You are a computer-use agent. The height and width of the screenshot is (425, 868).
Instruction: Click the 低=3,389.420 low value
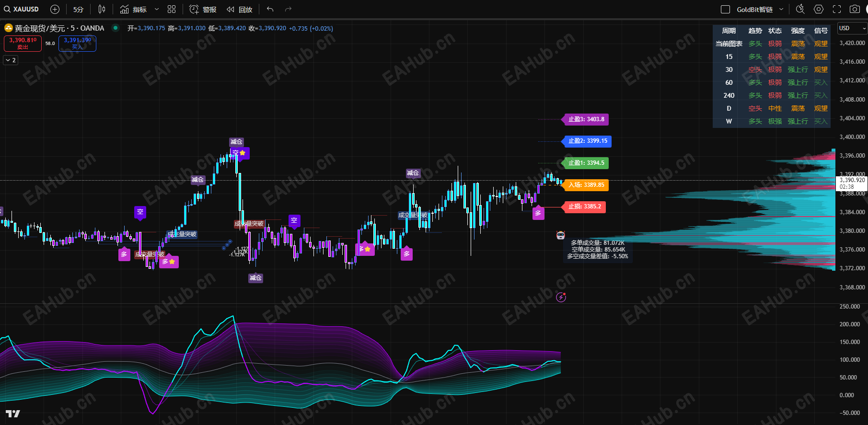coord(227,28)
